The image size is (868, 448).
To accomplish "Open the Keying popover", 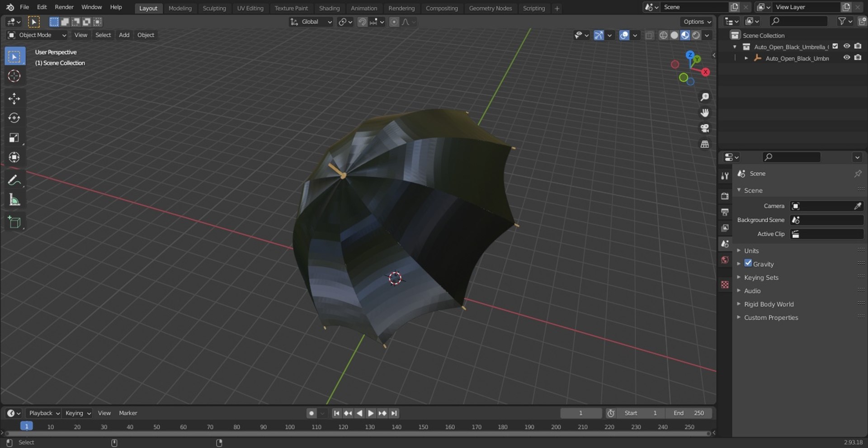I will point(78,413).
